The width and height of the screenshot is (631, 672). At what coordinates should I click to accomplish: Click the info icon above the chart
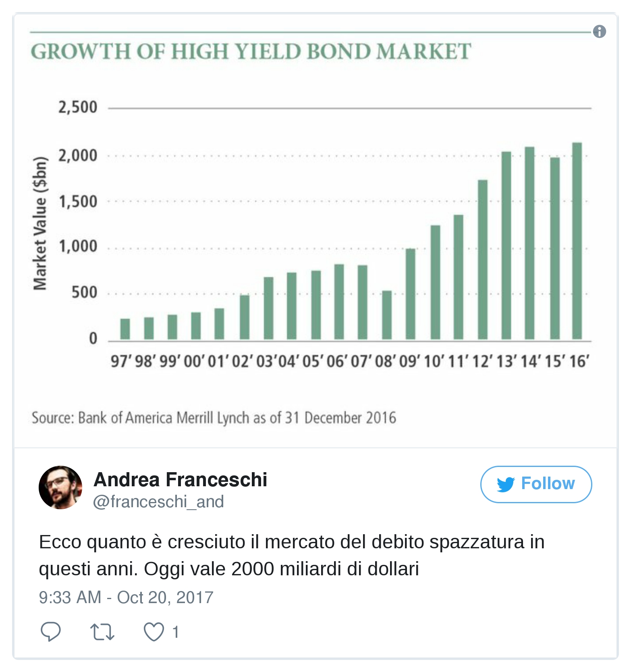599,31
